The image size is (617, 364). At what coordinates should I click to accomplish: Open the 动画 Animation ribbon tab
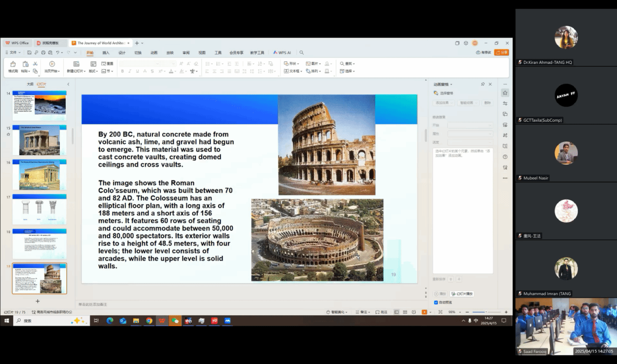[154, 53]
